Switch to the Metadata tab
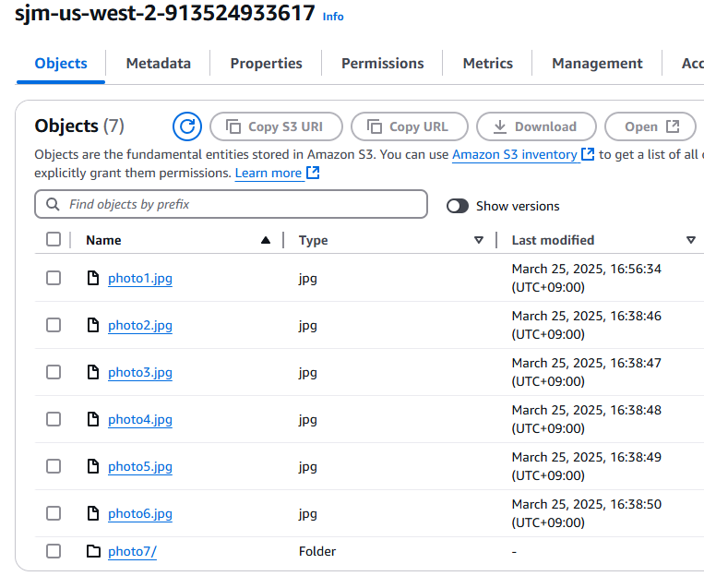Image resolution: width=704 pixels, height=588 pixels. [x=159, y=64]
